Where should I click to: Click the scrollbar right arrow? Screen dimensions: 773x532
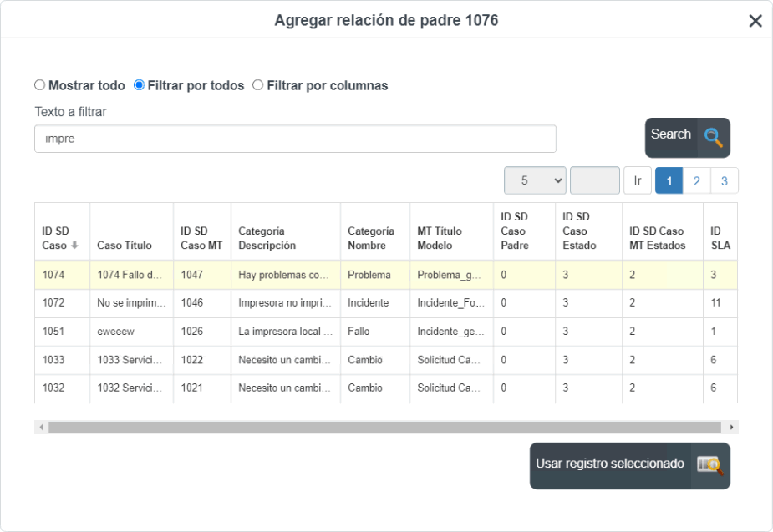(x=731, y=427)
